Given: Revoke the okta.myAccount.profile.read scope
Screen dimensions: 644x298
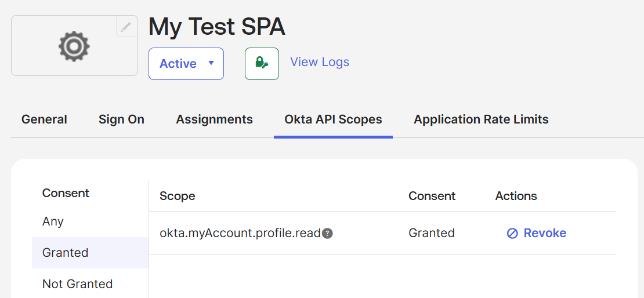Looking at the screenshot, I should (x=537, y=233).
